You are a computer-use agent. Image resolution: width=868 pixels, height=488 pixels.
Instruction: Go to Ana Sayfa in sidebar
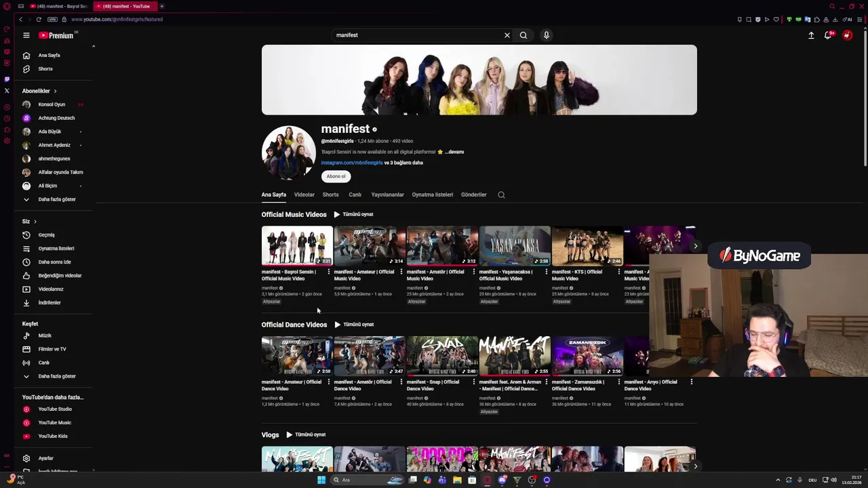point(47,56)
